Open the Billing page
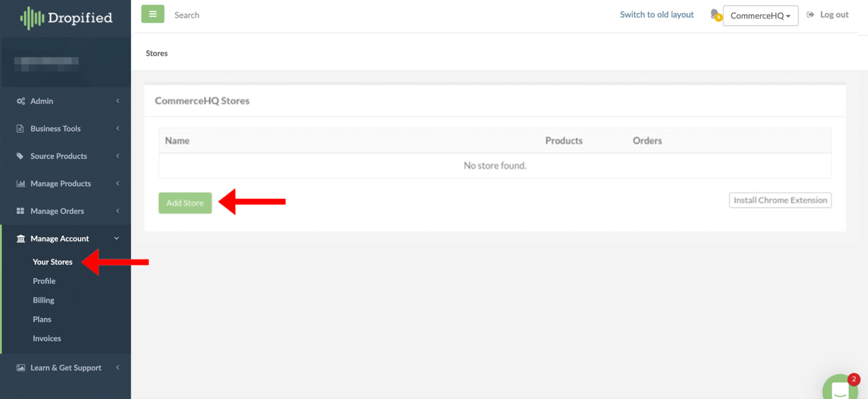868x399 pixels. click(43, 300)
